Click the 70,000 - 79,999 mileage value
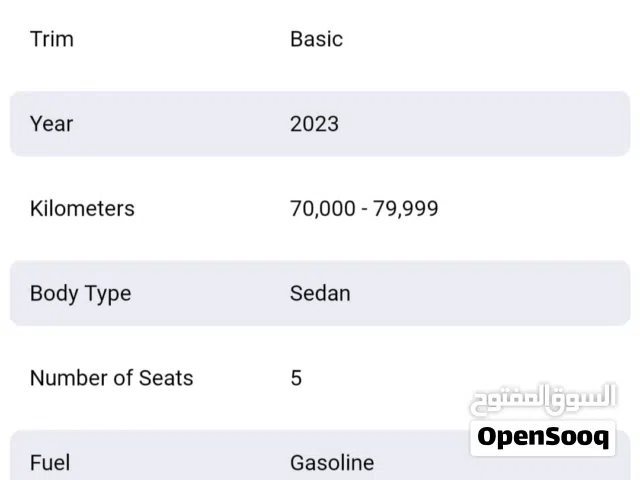 pyautogui.click(x=364, y=209)
